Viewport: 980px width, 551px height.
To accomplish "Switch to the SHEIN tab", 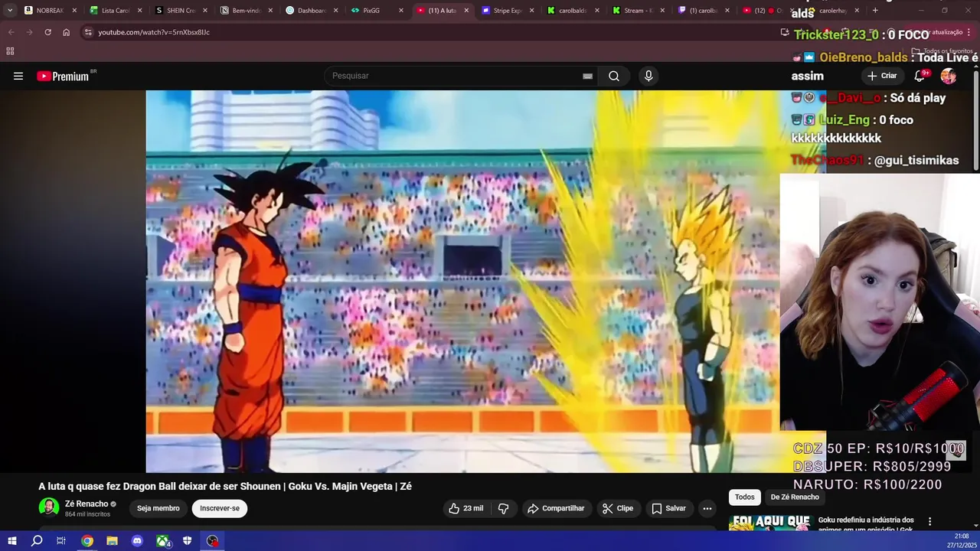I will click(181, 11).
